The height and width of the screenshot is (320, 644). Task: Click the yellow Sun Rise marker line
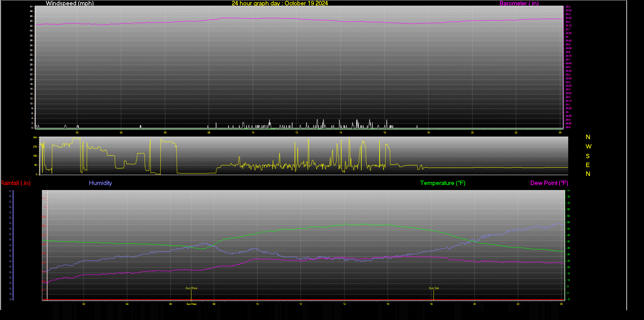[x=191, y=295]
